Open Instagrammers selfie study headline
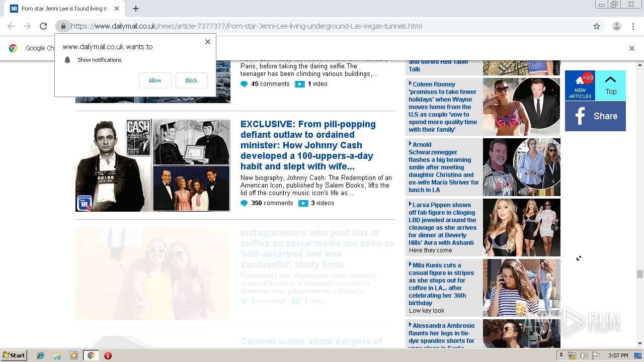 click(317, 248)
